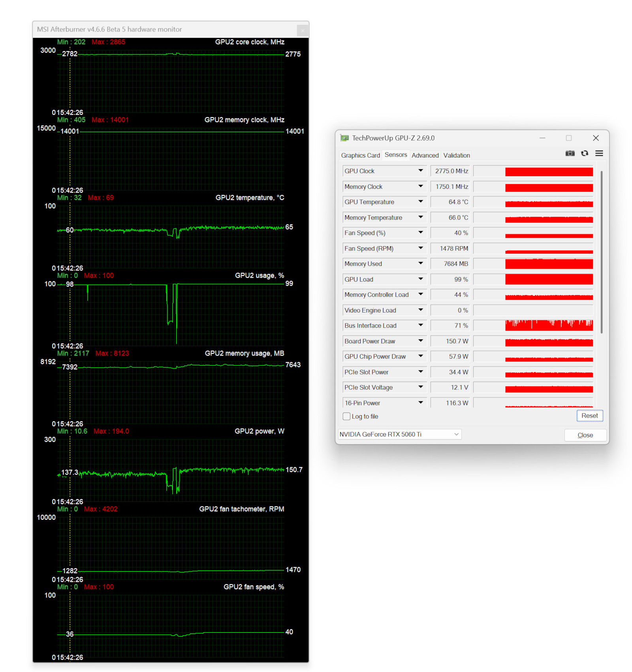The image size is (632, 672).
Task: Select the NVIDIA GeForce RTX 5060 Ti combo box
Action: [x=399, y=434]
